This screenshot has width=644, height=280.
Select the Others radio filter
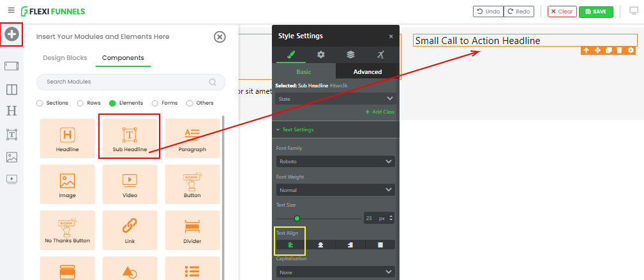190,103
